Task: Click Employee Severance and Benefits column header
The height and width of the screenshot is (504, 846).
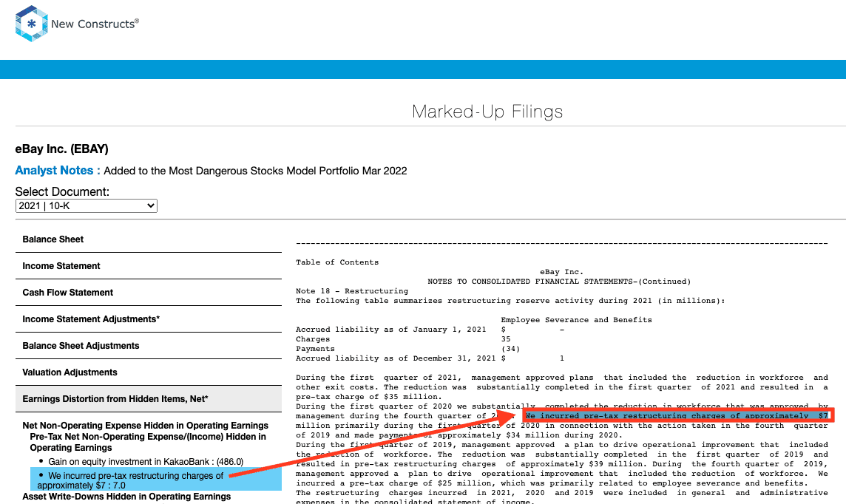Action: (x=576, y=320)
